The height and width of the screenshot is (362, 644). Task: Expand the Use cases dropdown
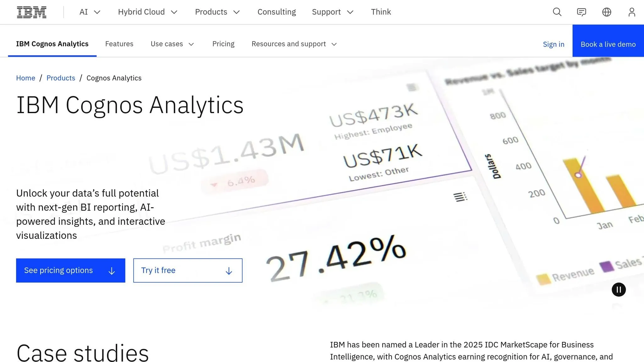click(172, 44)
